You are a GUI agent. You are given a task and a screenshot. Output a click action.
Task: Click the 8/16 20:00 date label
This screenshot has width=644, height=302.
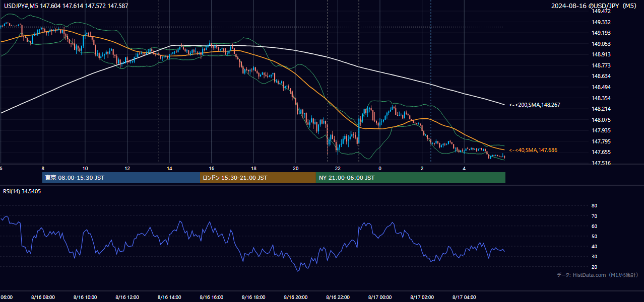pos(296,297)
